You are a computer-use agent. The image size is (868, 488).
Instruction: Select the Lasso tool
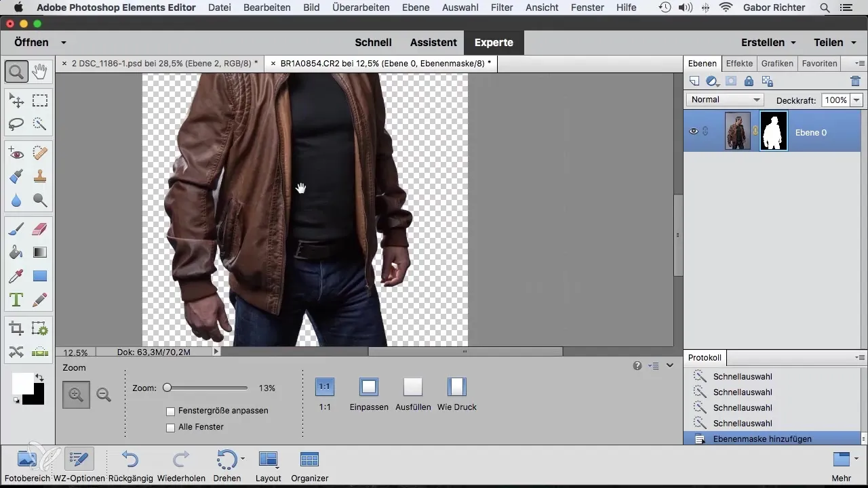coord(16,124)
